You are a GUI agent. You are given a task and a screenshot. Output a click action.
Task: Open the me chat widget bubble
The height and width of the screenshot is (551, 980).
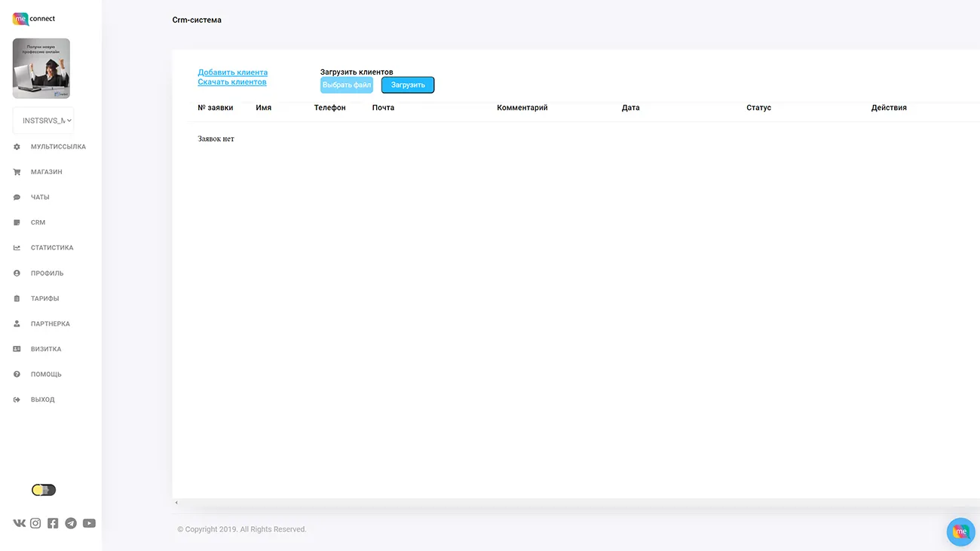click(x=960, y=531)
